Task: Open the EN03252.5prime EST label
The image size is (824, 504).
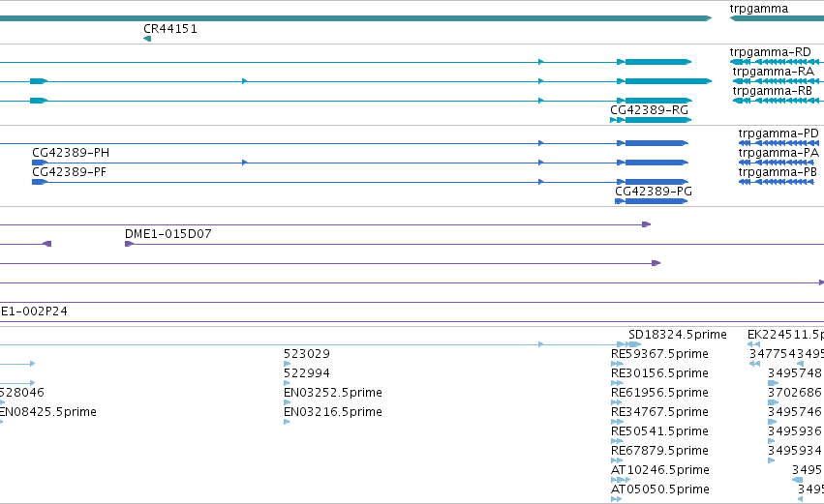Action: [x=333, y=393]
